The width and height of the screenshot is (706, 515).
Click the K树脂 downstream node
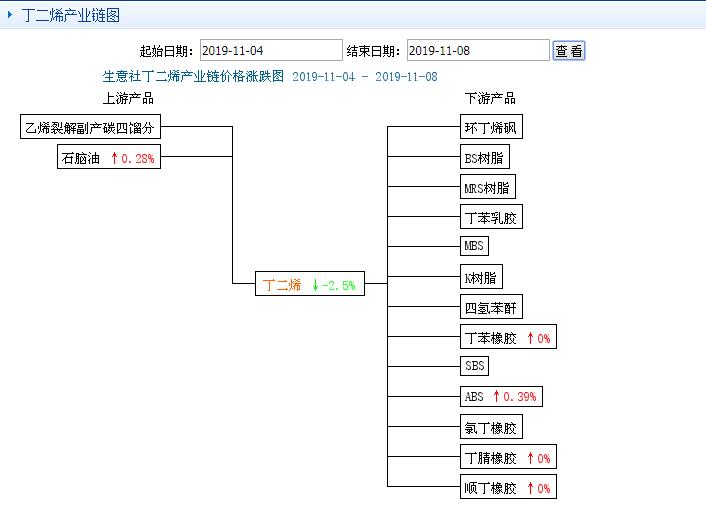pyautogui.click(x=481, y=277)
